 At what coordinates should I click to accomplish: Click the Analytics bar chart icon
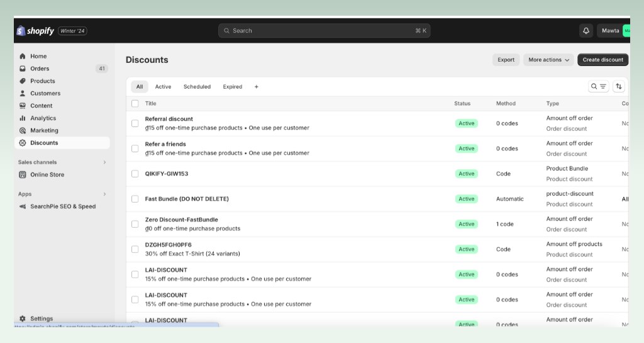click(23, 118)
